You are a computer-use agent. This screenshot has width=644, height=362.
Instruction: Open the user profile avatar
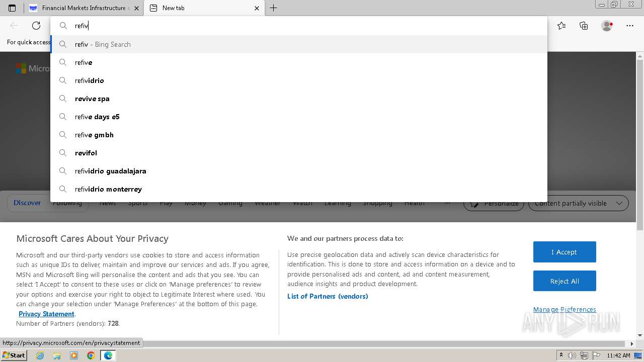[607, 26]
